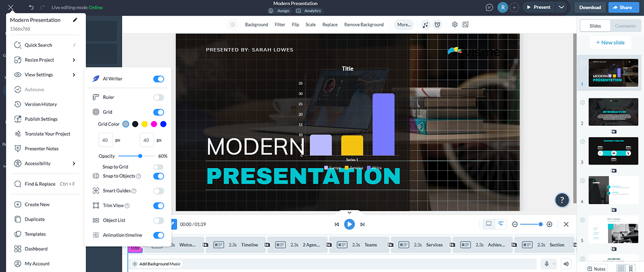Click the grid Opacity slider handle

[140, 156]
